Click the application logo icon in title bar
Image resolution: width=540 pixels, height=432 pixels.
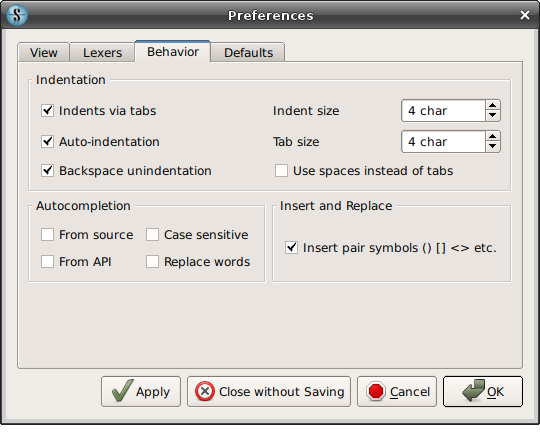[17, 16]
